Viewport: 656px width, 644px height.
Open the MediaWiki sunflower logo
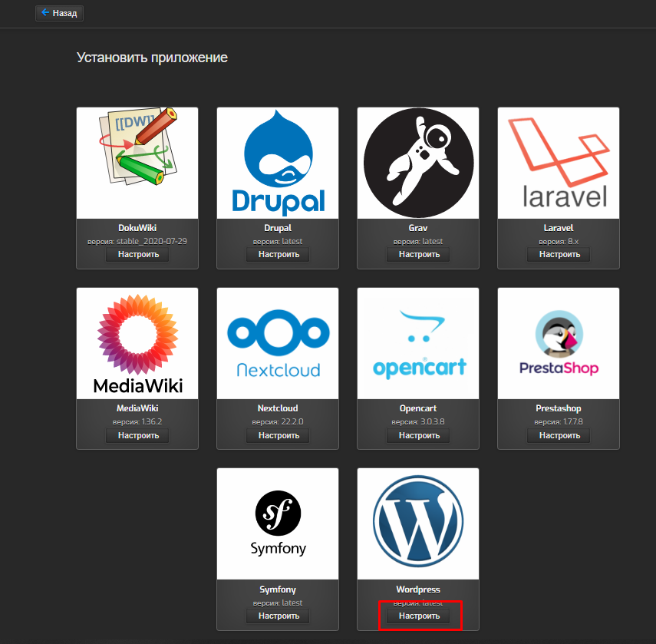pyautogui.click(x=137, y=343)
